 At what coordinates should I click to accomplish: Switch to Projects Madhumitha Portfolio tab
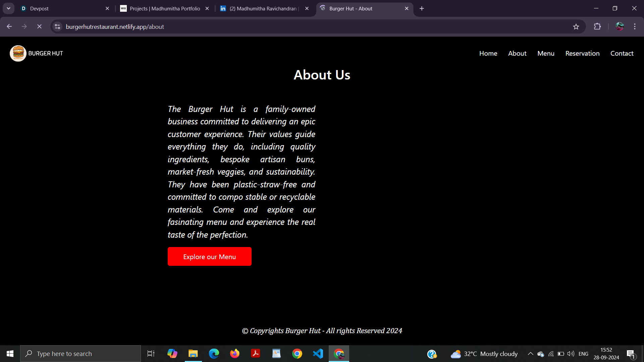164,8
